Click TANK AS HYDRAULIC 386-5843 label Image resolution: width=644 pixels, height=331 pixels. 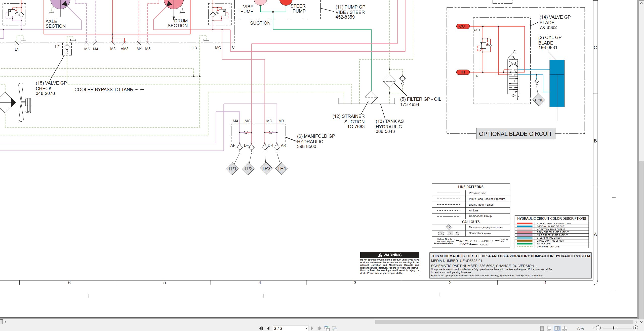coord(389,126)
